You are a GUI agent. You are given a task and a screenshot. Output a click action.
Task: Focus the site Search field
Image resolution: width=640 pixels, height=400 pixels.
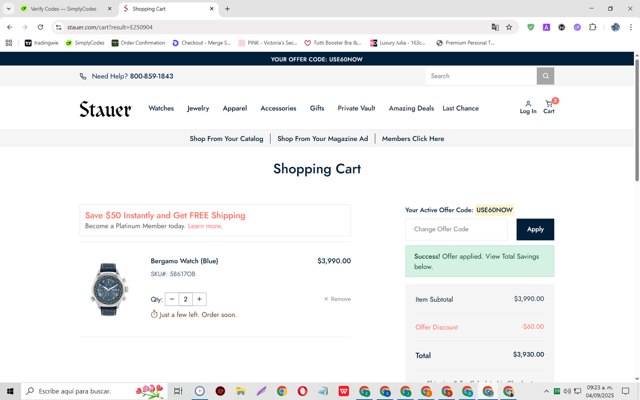pos(481,76)
